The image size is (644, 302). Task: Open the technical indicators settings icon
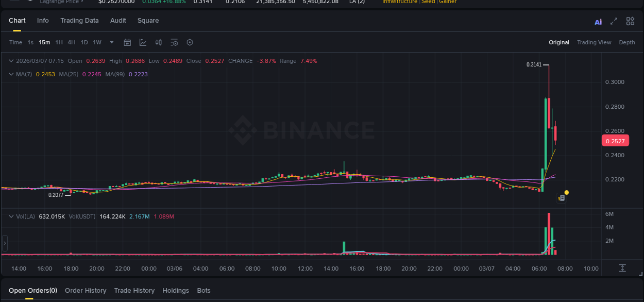click(174, 42)
